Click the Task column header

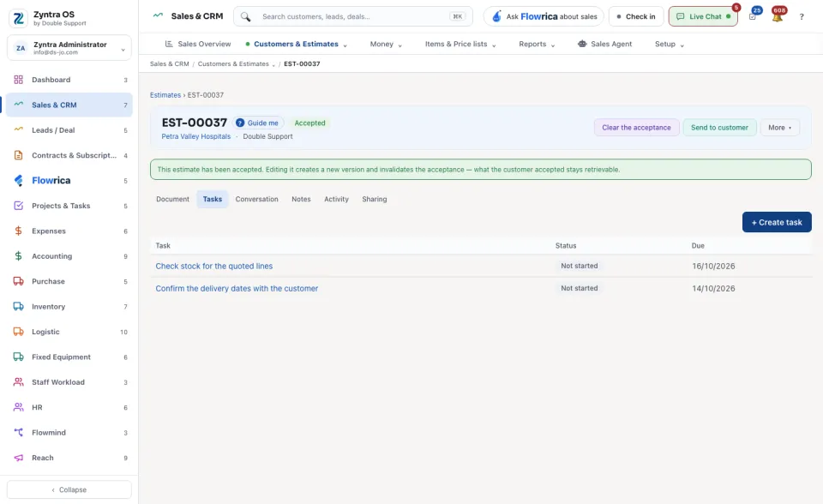pyautogui.click(x=163, y=246)
